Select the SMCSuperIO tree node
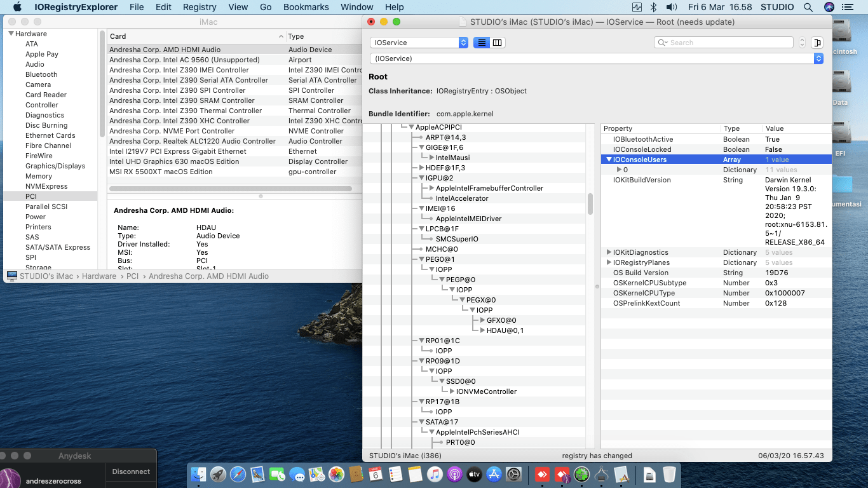 pyautogui.click(x=457, y=239)
